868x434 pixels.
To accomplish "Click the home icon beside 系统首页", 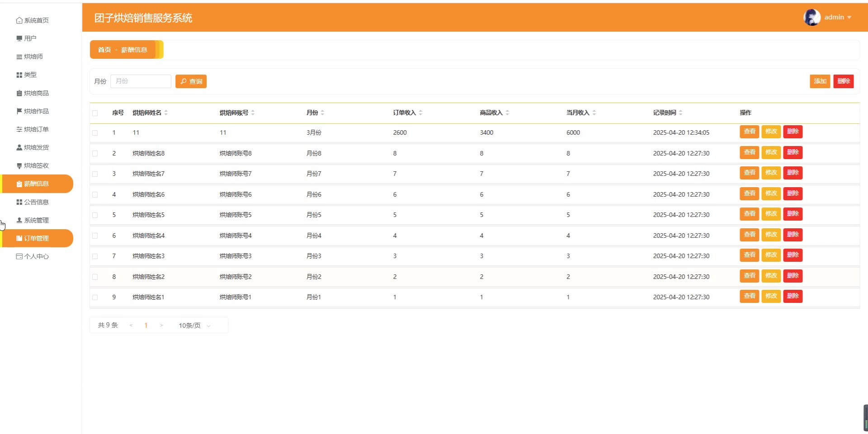I will 19,20.
